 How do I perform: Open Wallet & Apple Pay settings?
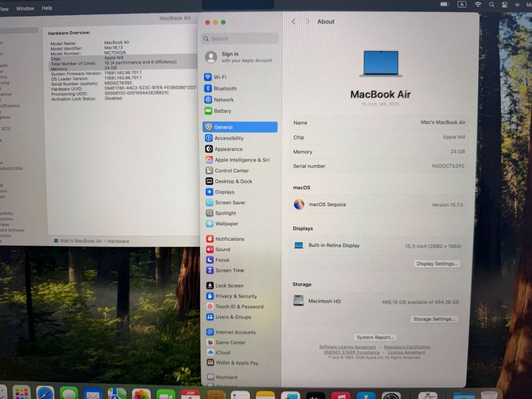point(233,363)
